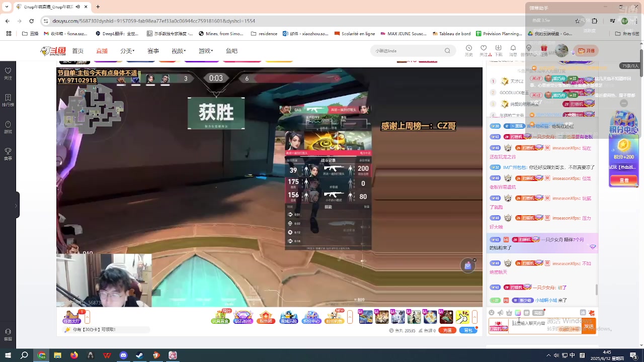
Task: Open the Tableau de bord bookmark
Action: click(450, 34)
